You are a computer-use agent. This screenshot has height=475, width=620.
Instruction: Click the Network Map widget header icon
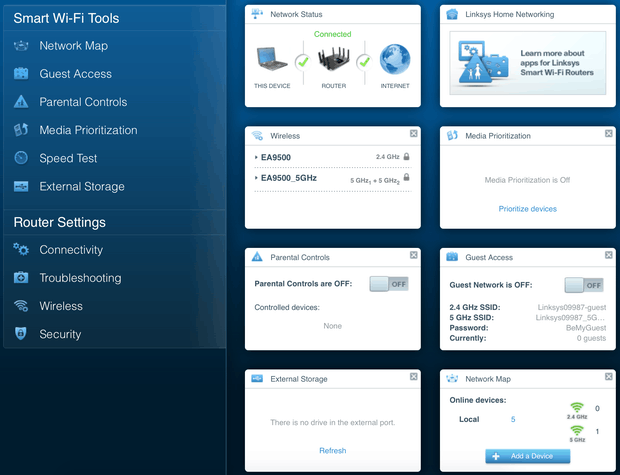point(452,379)
